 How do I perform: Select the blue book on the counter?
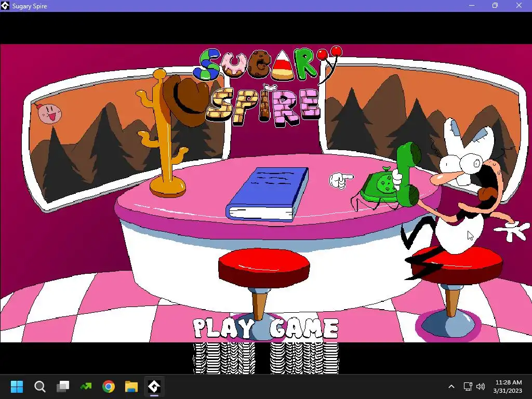[268, 194]
